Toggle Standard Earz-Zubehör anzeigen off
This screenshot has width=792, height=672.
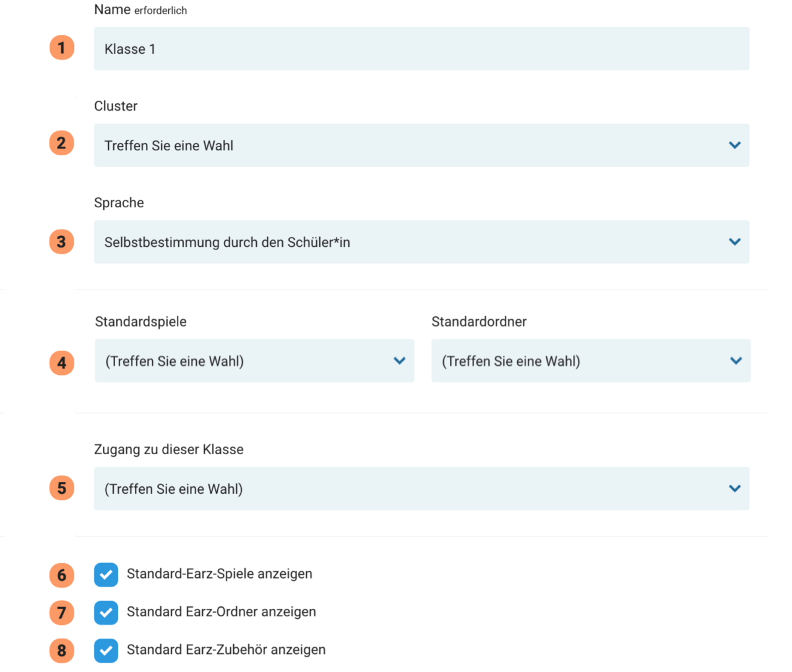tap(106, 650)
